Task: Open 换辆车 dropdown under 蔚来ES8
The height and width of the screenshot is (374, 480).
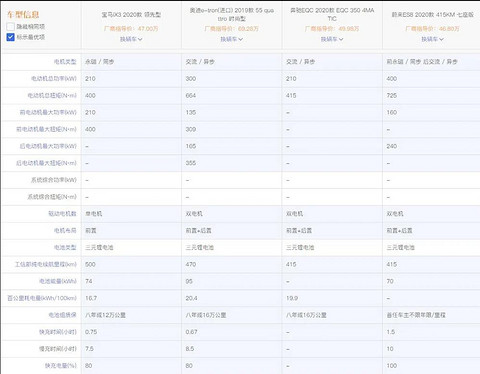Action: click(x=432, y=39)
